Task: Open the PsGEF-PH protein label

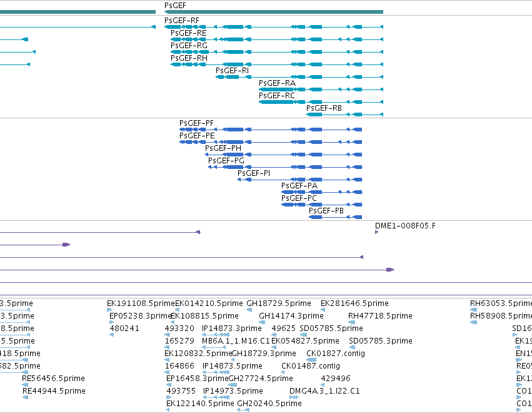Action: pyautogui.click(x=223, y=148)
